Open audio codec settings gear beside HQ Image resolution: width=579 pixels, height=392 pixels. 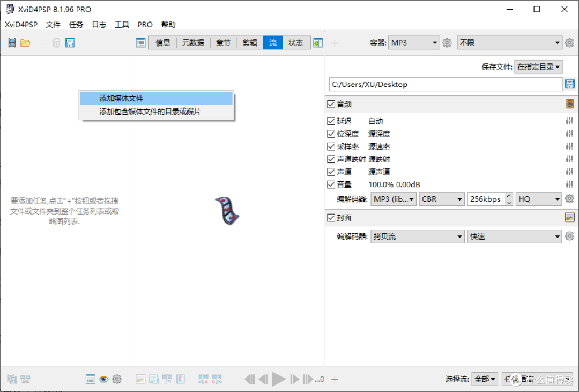coord(569,199)
